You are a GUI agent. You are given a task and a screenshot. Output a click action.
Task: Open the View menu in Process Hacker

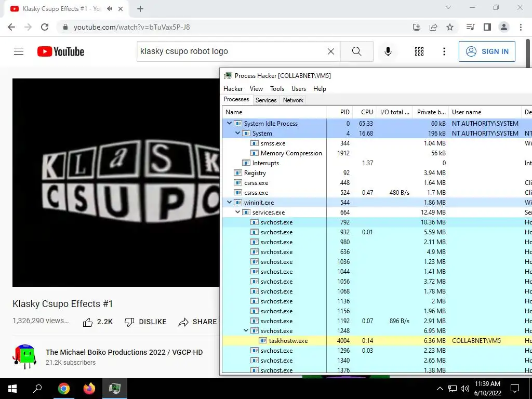pos(256,88)
